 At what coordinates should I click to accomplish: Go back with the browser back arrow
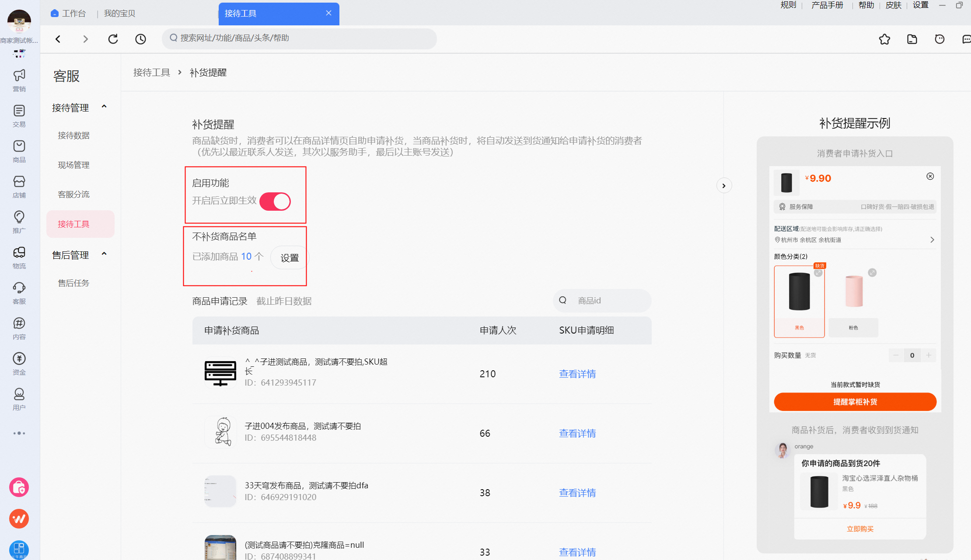[x=58, y=39]
